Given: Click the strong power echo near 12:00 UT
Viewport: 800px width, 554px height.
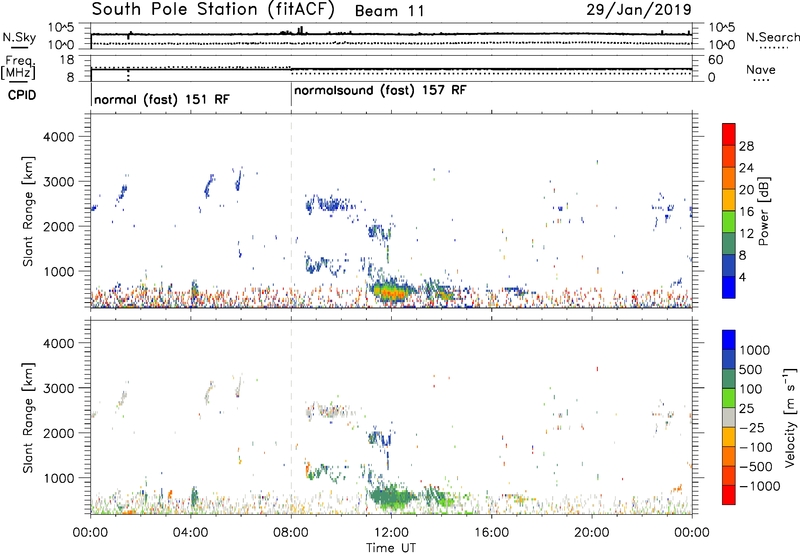Looking at the screenshot, I should point(393,292).
